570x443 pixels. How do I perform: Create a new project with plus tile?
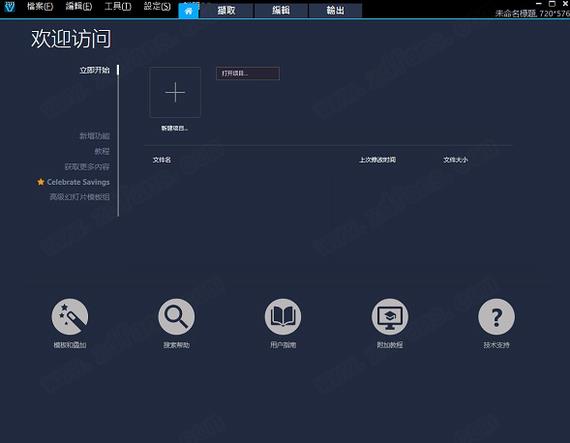click(175, 92)
